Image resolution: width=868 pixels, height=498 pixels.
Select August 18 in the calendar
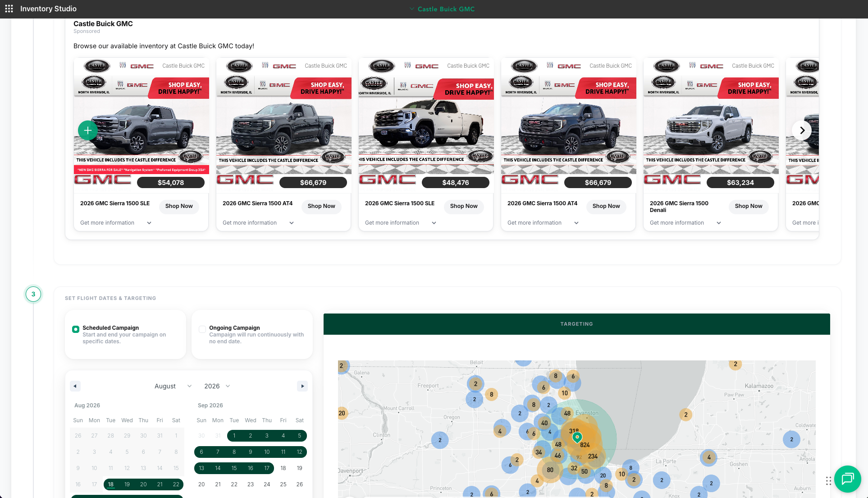click(111, 484)
